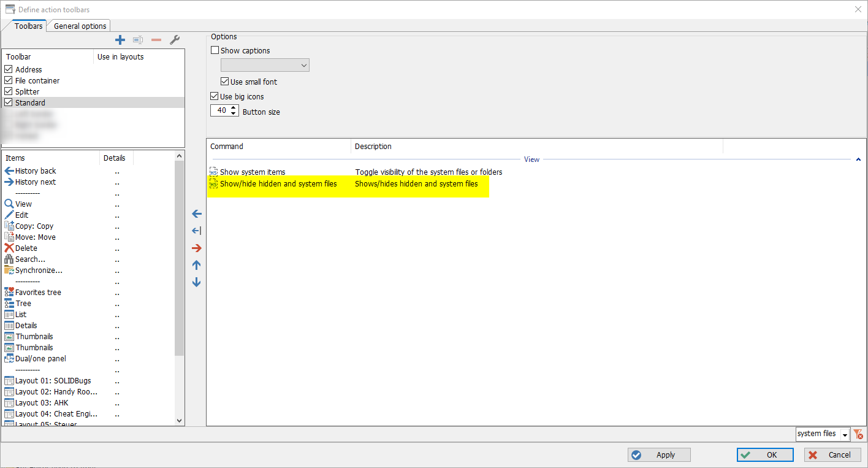Select 'Show/hide hidden and system files' command
The height and width of the screenshot is (468, 868).
pyautogui.click(x=278, y=184)
